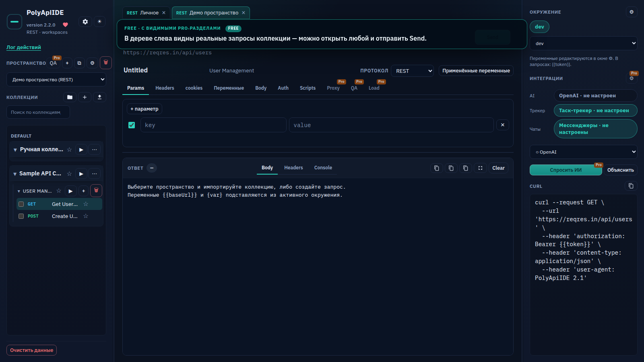The width and height of the screenshot is (644, 362).
Task: Open the protocol REST dropdown
Action: [412, 71]
